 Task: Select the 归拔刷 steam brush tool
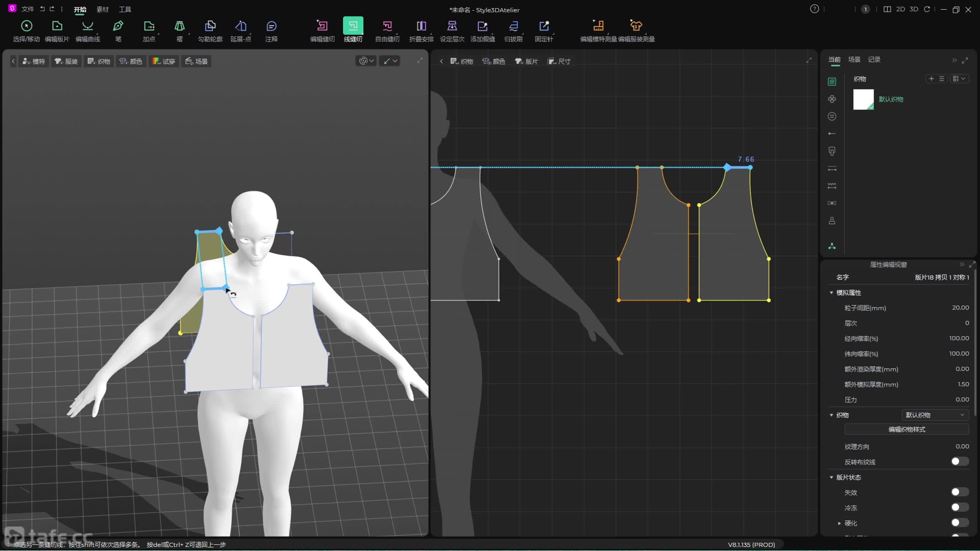pos(513,26)
